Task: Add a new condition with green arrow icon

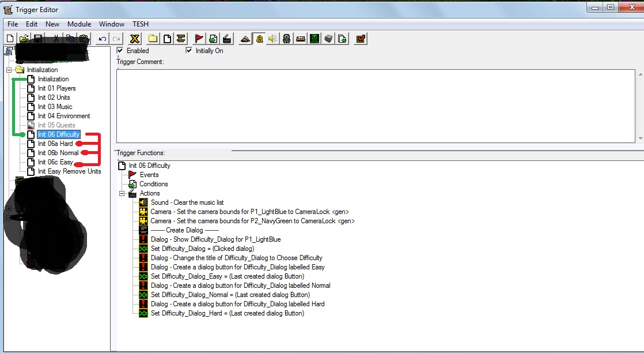Action: 213,39
